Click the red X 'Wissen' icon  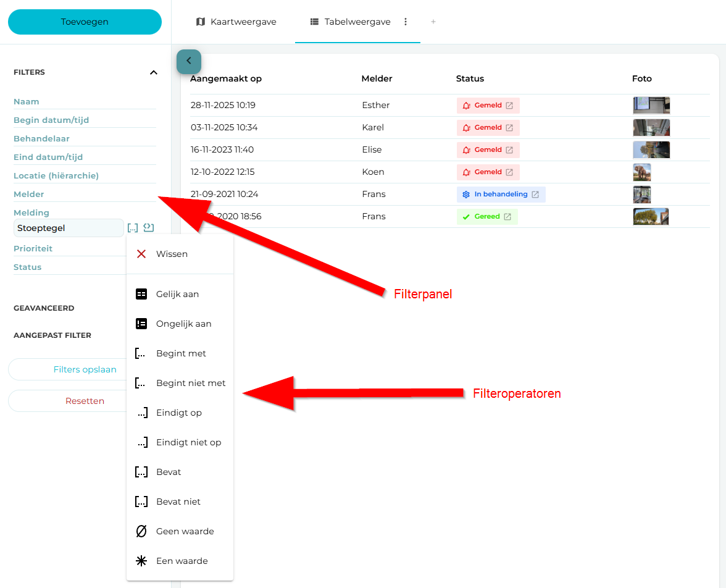pyautogui.click(x=141, y=254)
